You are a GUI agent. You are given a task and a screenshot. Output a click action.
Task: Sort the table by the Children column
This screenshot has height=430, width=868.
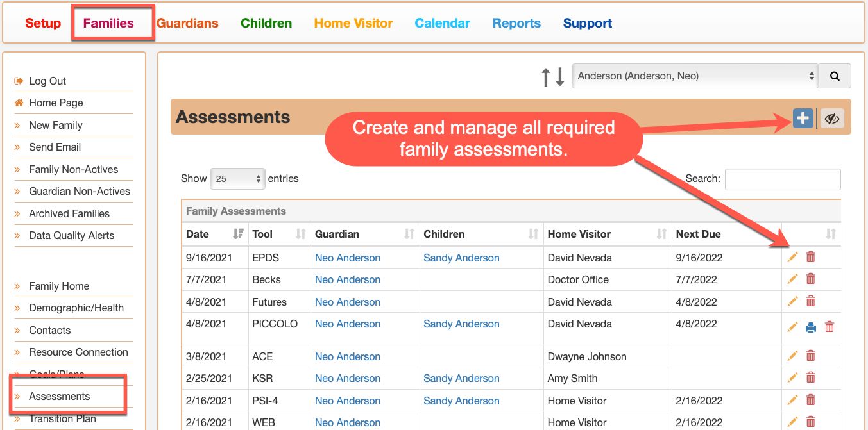(x=481, y=234)
